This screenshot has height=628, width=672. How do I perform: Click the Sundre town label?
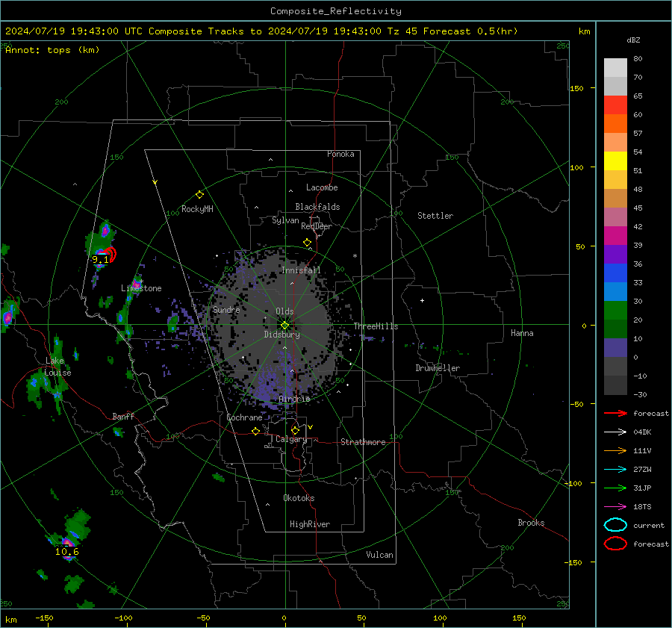click(x=226, y=310)
